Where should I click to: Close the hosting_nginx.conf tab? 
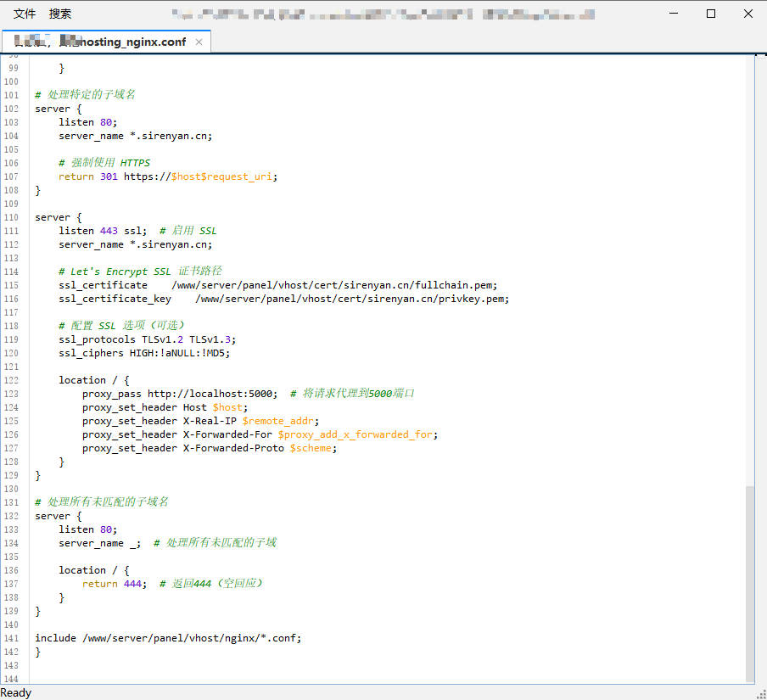199,42
